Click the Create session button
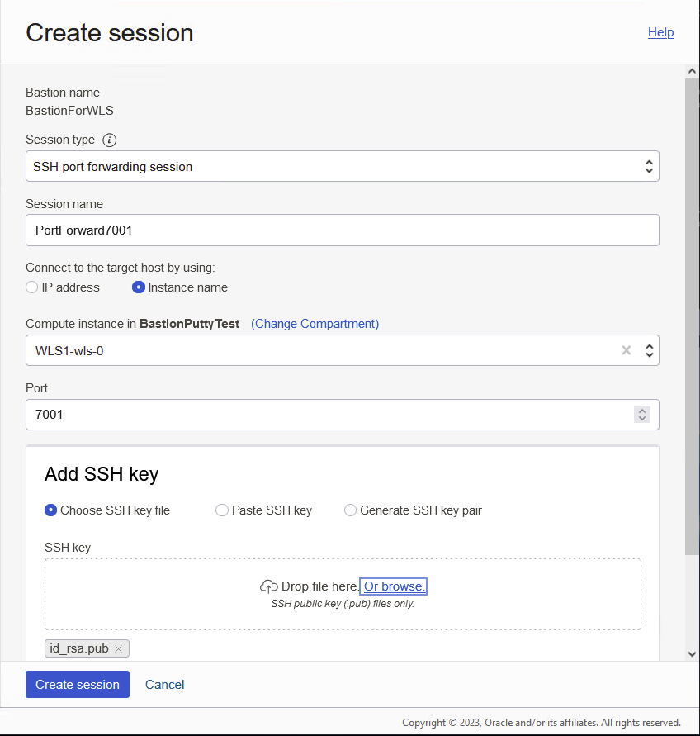700x736 pixels. (77, 684)
